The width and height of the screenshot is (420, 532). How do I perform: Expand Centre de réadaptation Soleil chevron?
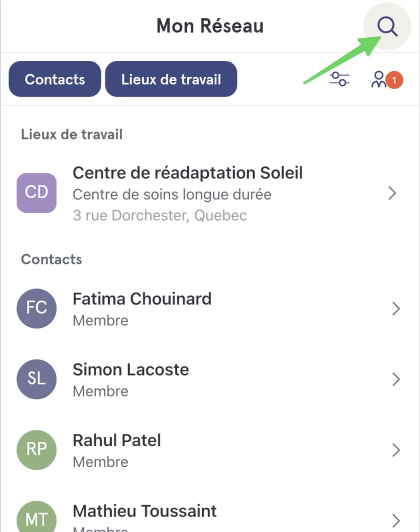(x=393, y=193)
